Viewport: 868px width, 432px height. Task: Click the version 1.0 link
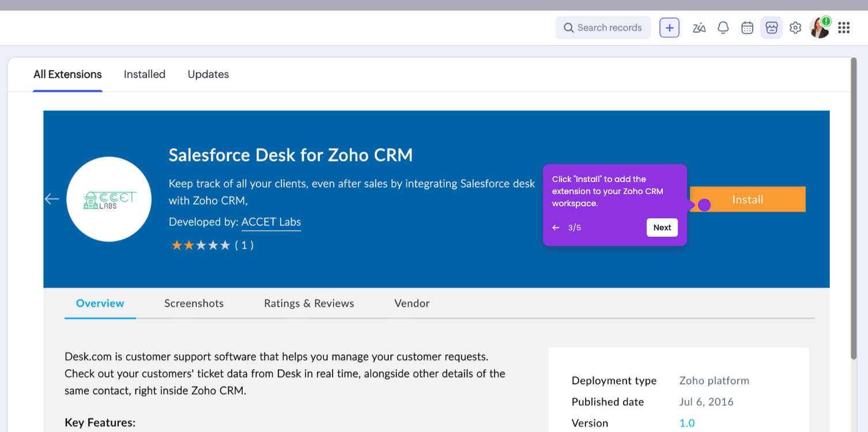687,423
